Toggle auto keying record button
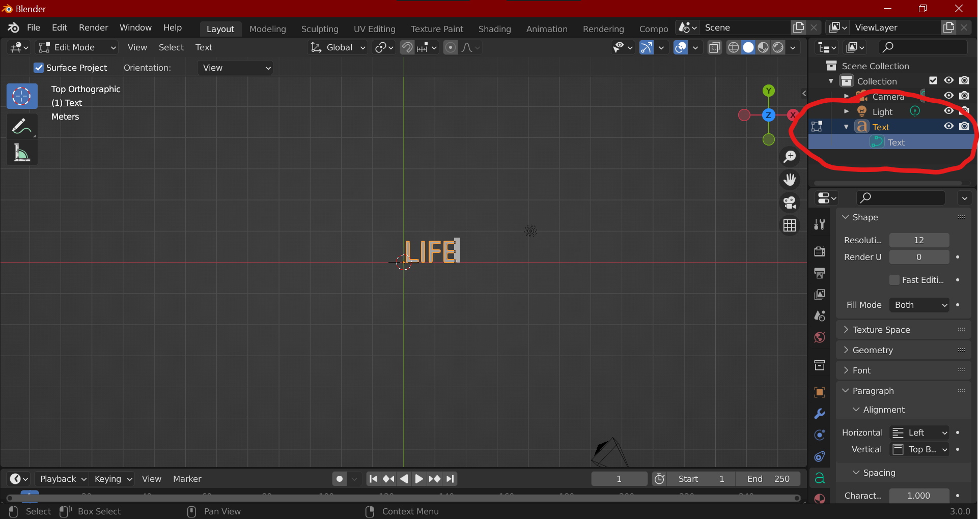Viewport: 980px width, 519px height. coord(340,479)
